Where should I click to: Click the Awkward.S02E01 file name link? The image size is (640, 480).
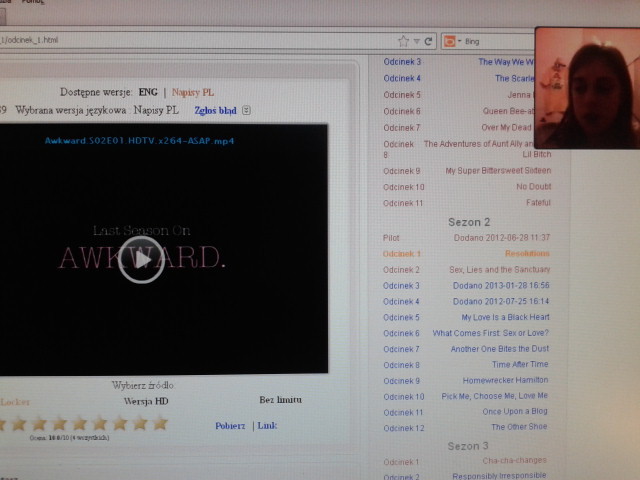click(139, 141)
